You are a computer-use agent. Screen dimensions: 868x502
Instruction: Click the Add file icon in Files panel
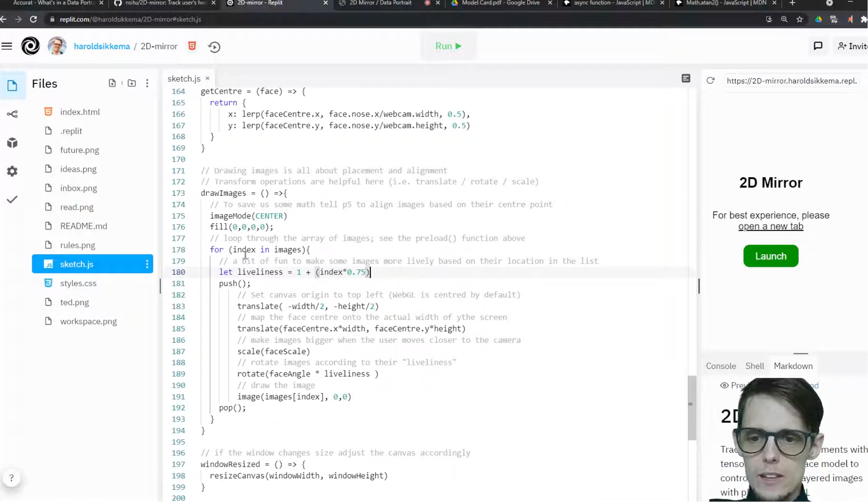point(112,83)
